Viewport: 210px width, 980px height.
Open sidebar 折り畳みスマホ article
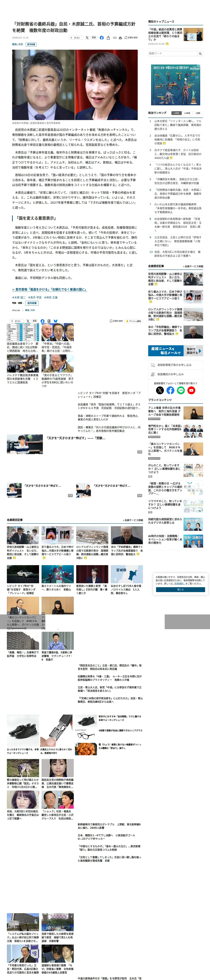point(175,297)
